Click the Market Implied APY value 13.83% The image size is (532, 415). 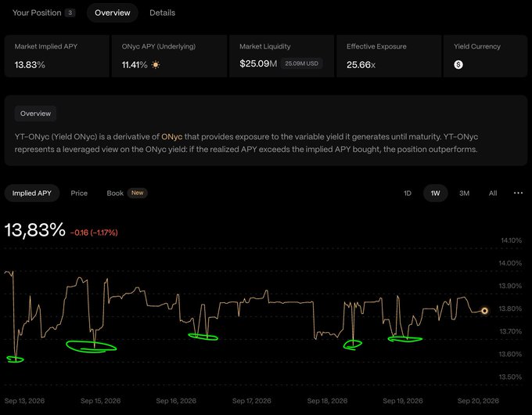coord(30,65)
